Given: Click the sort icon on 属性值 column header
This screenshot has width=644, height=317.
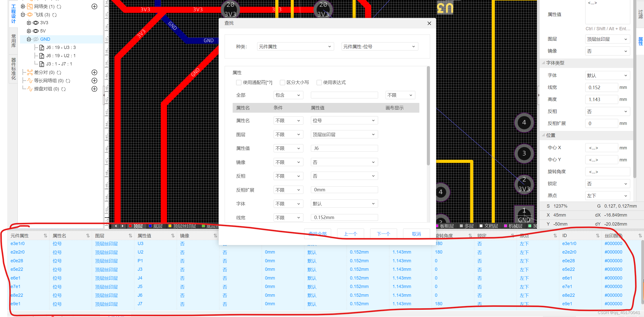Looking at the screenshot, I should 173,236.
